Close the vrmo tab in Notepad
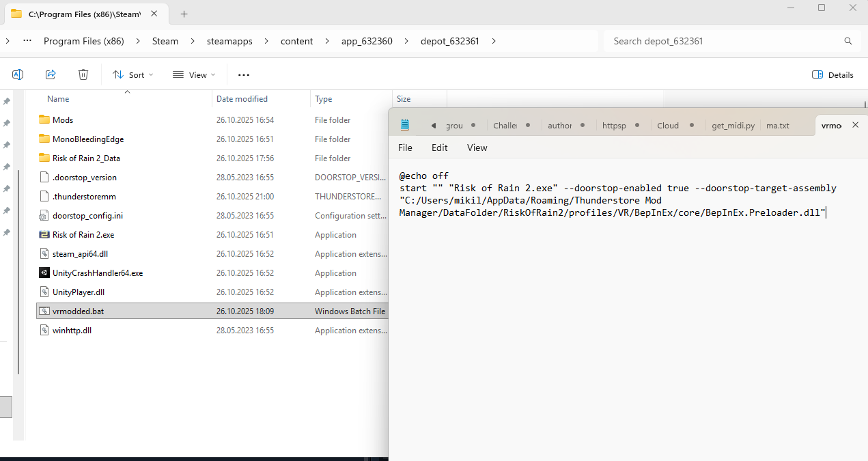 tap(855, 125)
